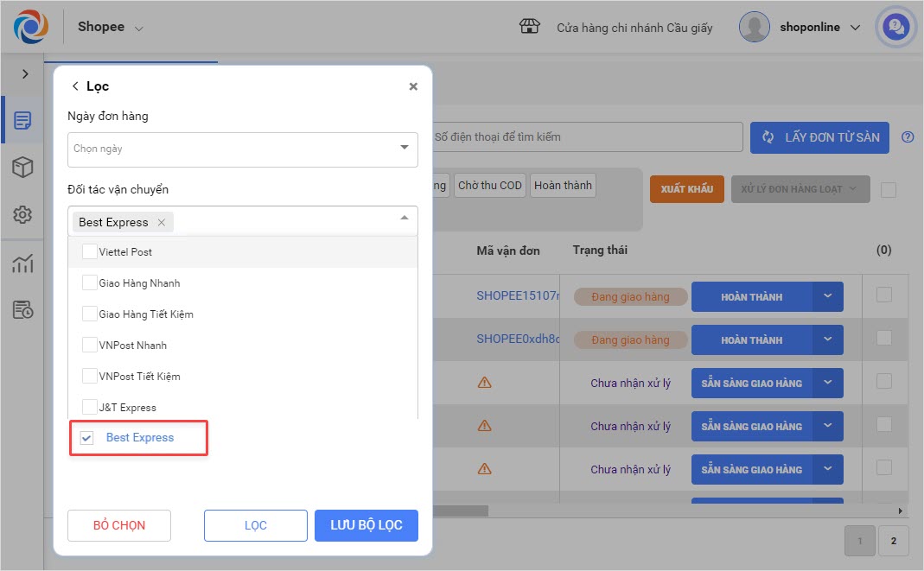Screen dimensions: 924x571
Task: Expand arrow next to third SẴN SÀNG GIAO HÀNG
Action: click(828, 469)
